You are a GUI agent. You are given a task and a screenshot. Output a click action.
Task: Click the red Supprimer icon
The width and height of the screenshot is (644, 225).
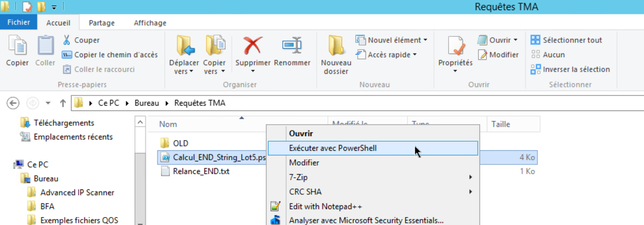pyautogui.click(x=253, y=46)
